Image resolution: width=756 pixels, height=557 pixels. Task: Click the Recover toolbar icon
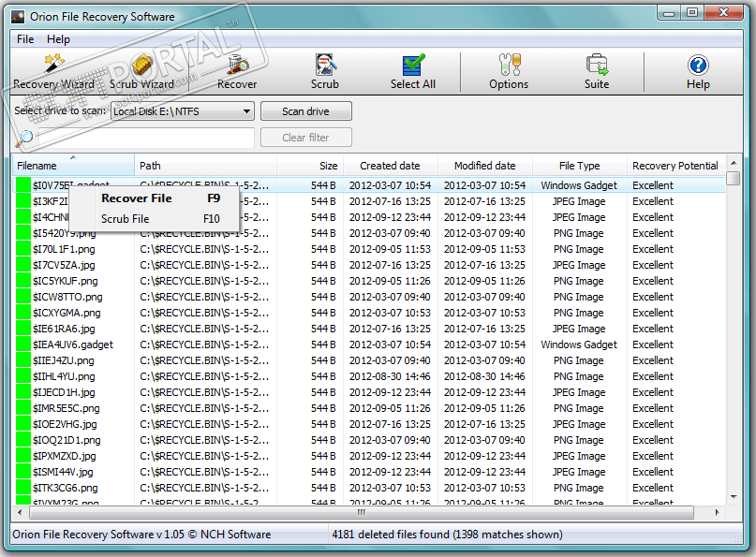[x=237, y=72]
